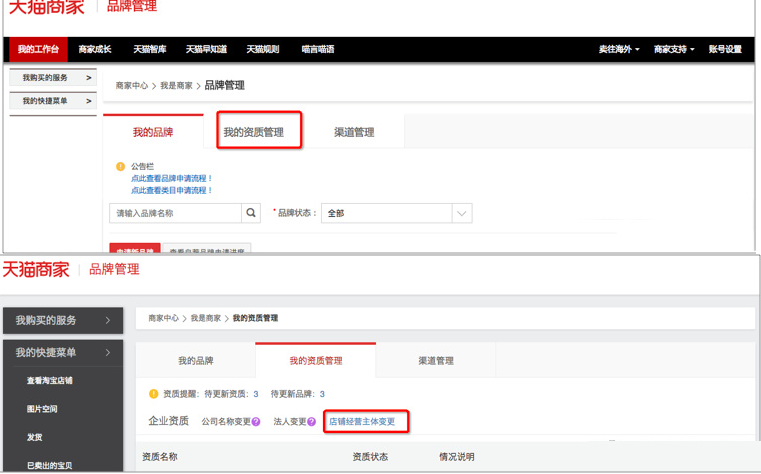Open 账号设置 in the top bar
This screenshot has width=761, height=474.
click(x=725, y=49)
